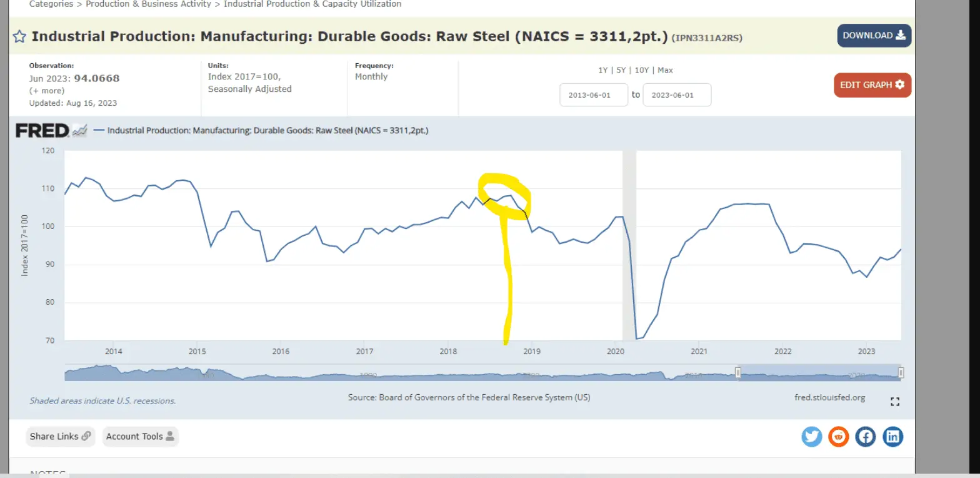Screen dimensions: 980x478
Task: Click the Reddit share icon
Action: (838, 437)
